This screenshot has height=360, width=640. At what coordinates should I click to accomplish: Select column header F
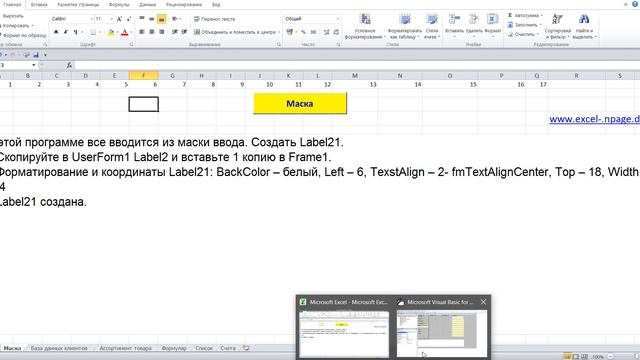coord(143,76)
